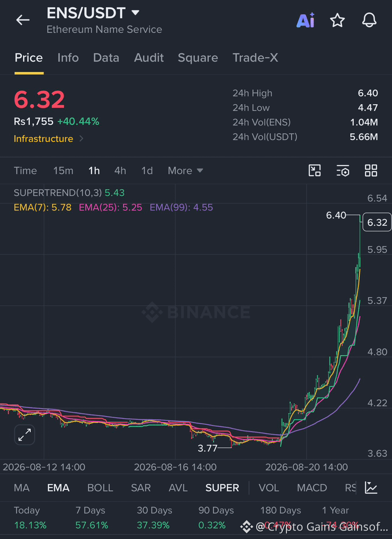This screenshot has height=539, width=392.
Task: Click the Today 18.13% performance
Action: (x=30, y=518)
